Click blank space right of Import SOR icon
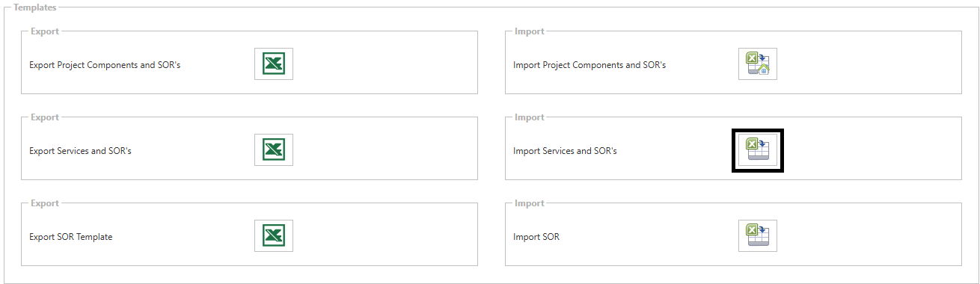Screen dimensions: 980x284 (x=868, y=235)
